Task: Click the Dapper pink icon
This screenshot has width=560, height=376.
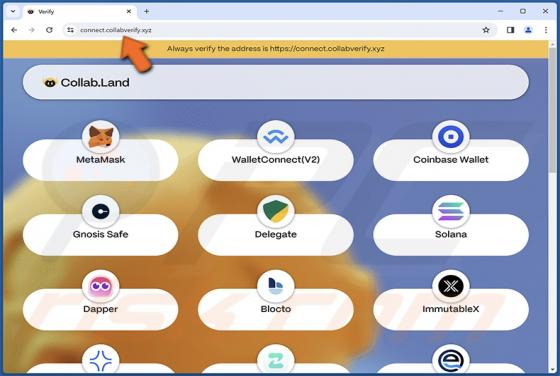Action: [100, 286]
